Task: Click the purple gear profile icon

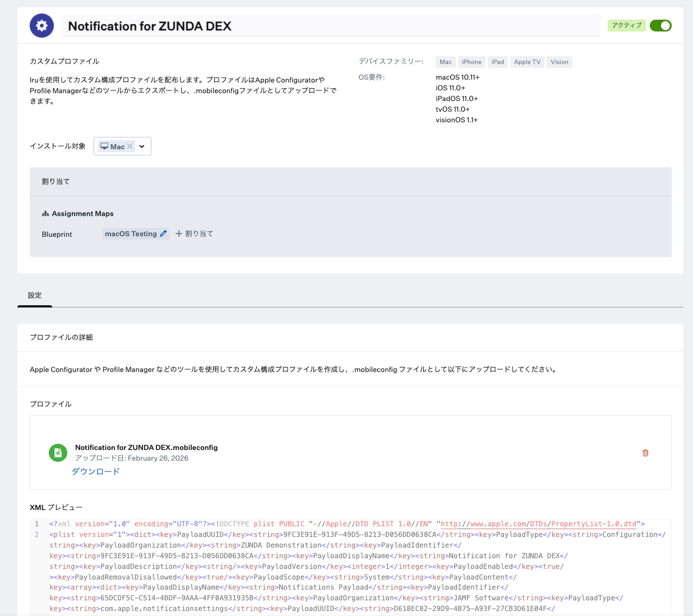Action: tap(41, 26)
